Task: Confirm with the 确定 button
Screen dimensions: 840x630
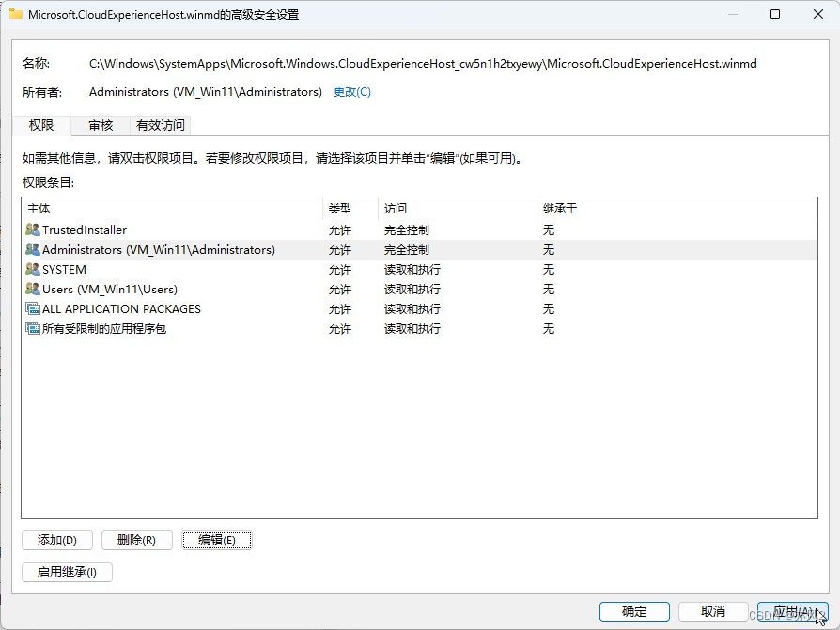Action: (x=634, y=611)
